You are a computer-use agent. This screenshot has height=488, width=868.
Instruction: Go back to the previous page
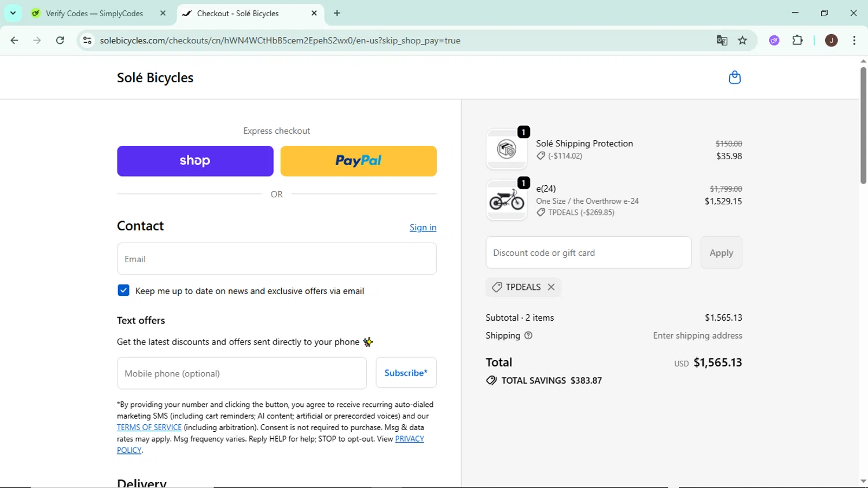tap(14, 41)
